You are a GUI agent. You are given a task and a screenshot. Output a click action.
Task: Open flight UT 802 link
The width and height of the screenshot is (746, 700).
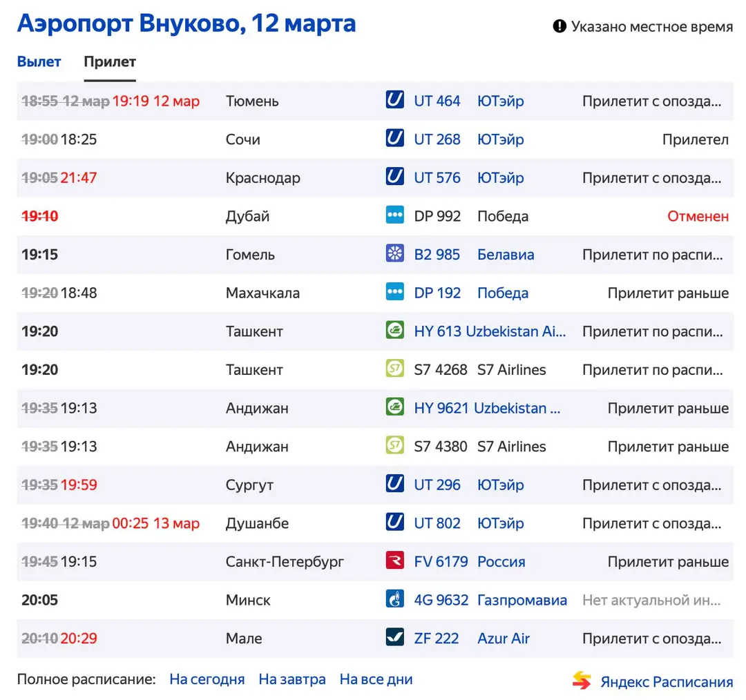[x=437, y=523]
